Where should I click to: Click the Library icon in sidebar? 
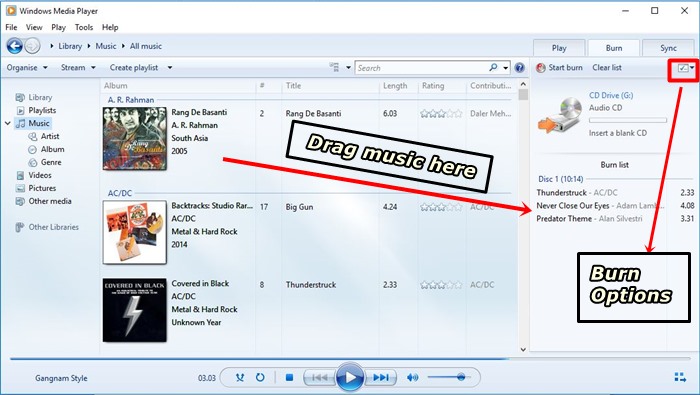(20, 97)
